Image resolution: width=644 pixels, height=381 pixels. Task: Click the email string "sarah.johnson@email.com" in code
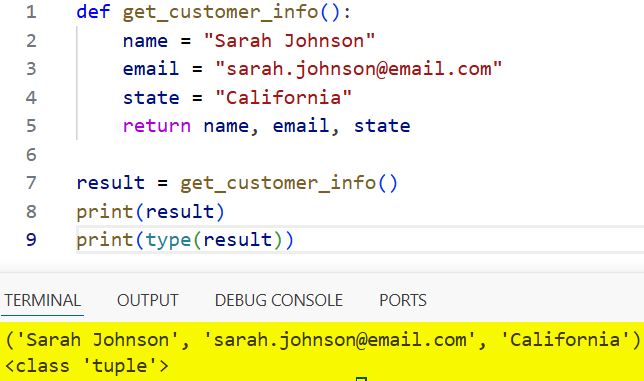pos(359,69)
